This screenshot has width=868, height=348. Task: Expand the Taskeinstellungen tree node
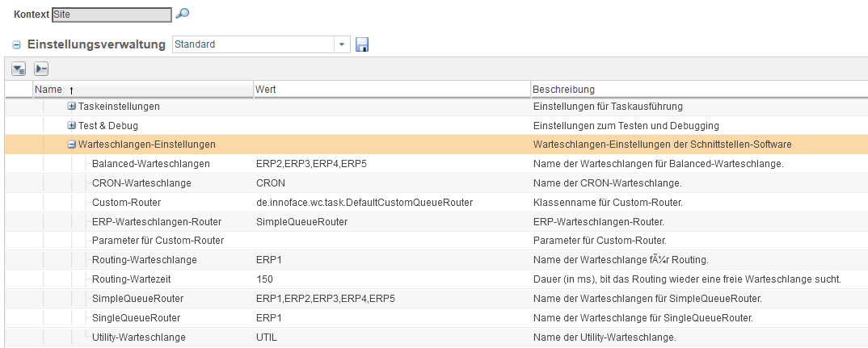pos(72,107)
